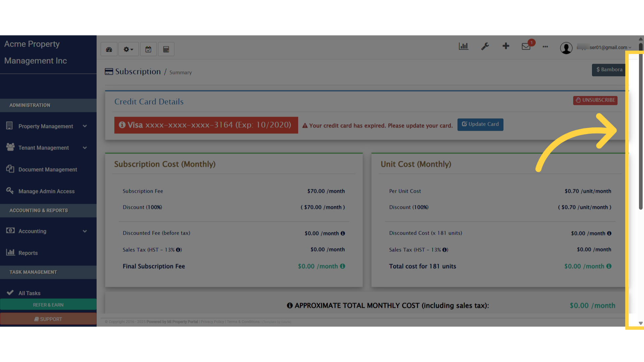Open the gear settings dropdown

pyautogui.click(x=128, y=50)
